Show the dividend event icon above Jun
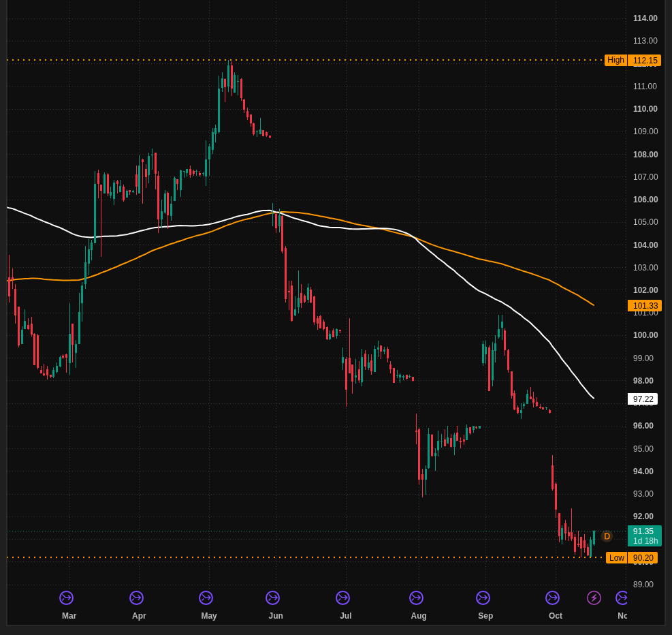672x635 pixels. (x=272, y=598)
